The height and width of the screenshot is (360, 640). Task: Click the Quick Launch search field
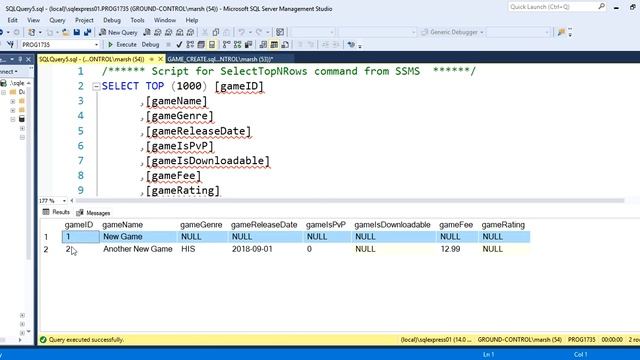pos(553,7)
